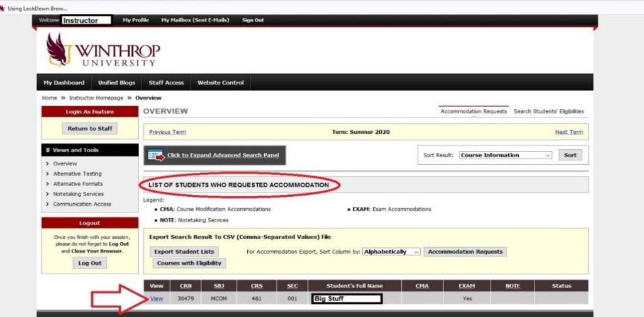
Task: Open Staff Access menu
Action: click(166, 82)
